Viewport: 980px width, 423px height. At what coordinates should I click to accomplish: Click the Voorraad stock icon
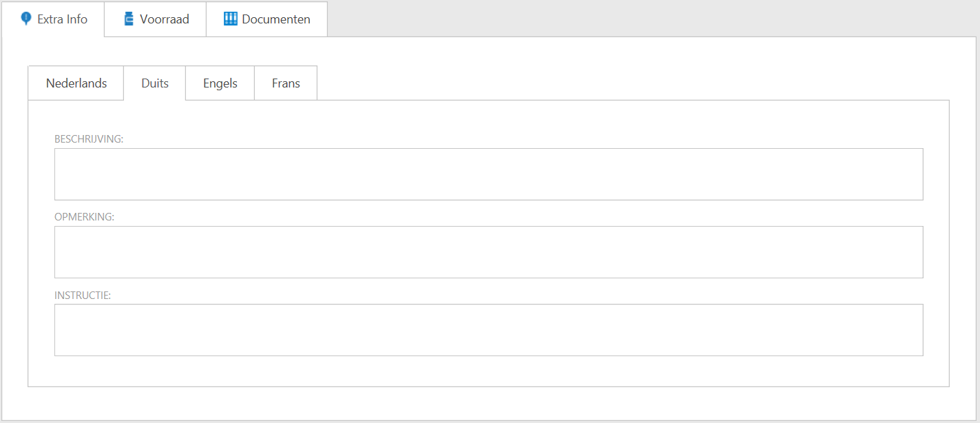128,19
